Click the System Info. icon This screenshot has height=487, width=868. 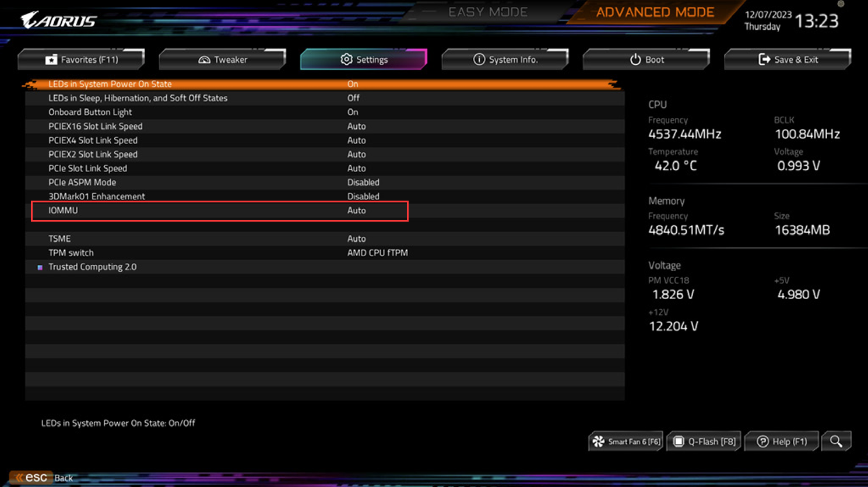(x=479, y=59)
